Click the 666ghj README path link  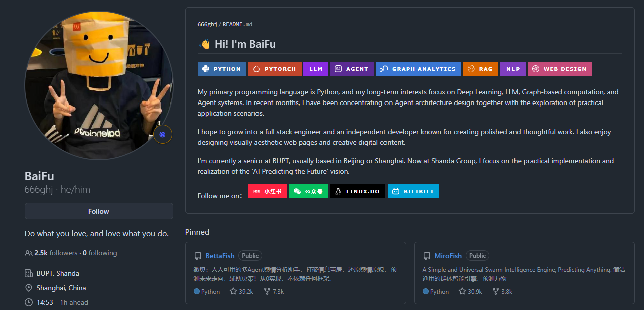tap(207, 24)
